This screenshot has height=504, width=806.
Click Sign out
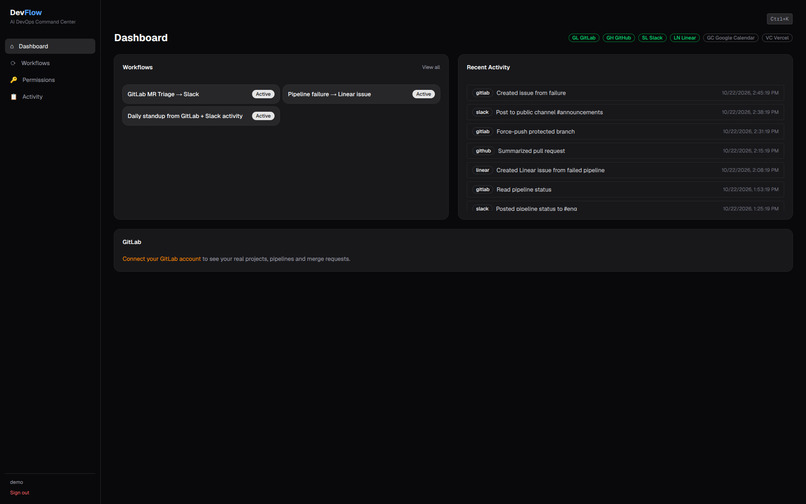click(20, 493)
